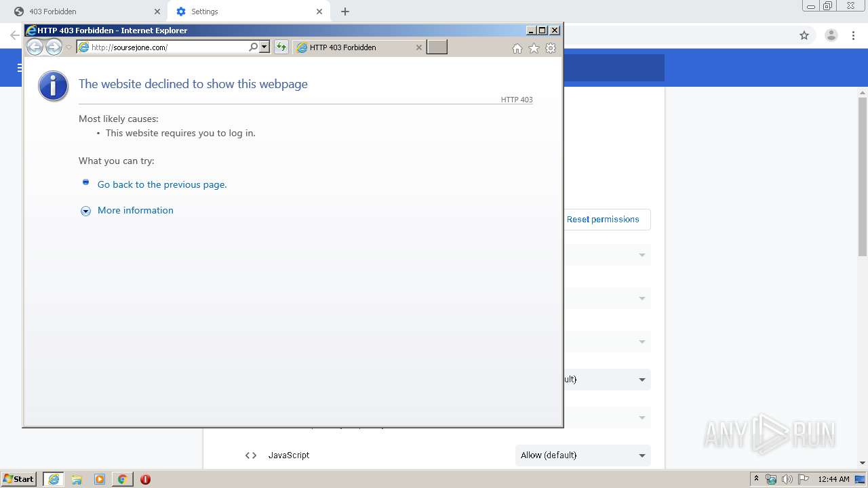Click the Internet Explorer Forward arrow button
Image resolution: width=868 pixels, height=488 pixels.
tap(54, 47)
